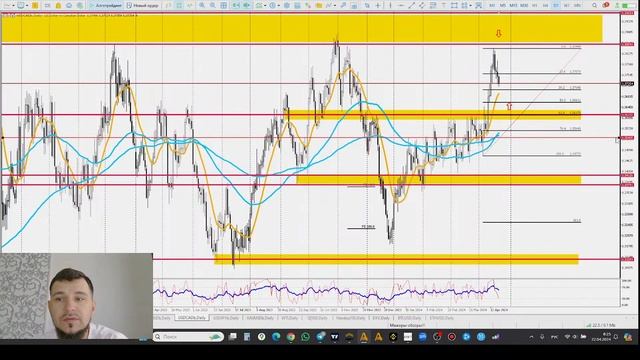Toggle chart shift icon
The width and height of the screenshot is (640, 360).
(x=247, y=6)
